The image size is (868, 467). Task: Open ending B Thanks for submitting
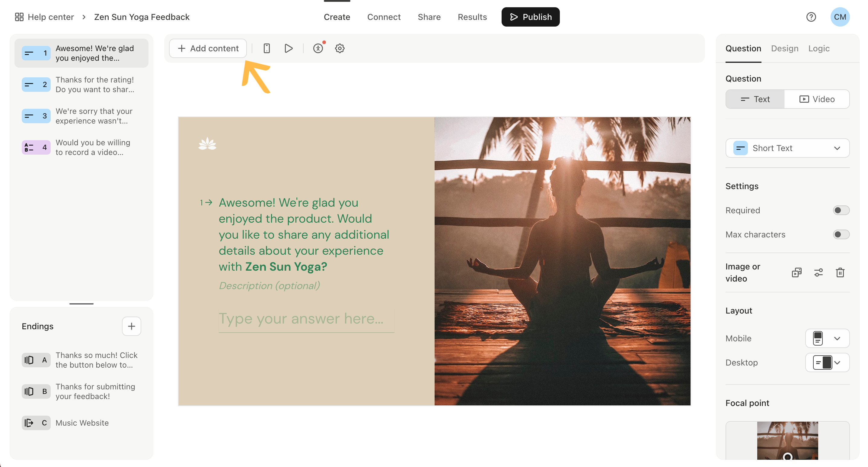coord(81,391)
